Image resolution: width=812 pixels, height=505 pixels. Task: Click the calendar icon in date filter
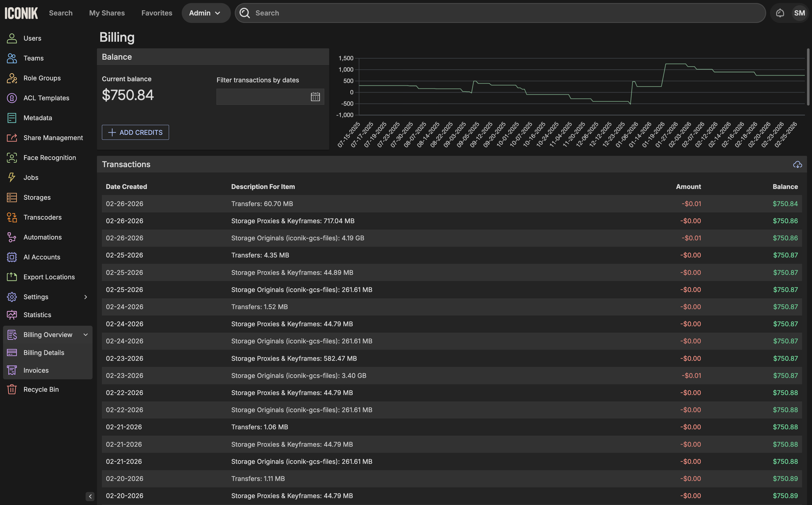pos(315,97)
